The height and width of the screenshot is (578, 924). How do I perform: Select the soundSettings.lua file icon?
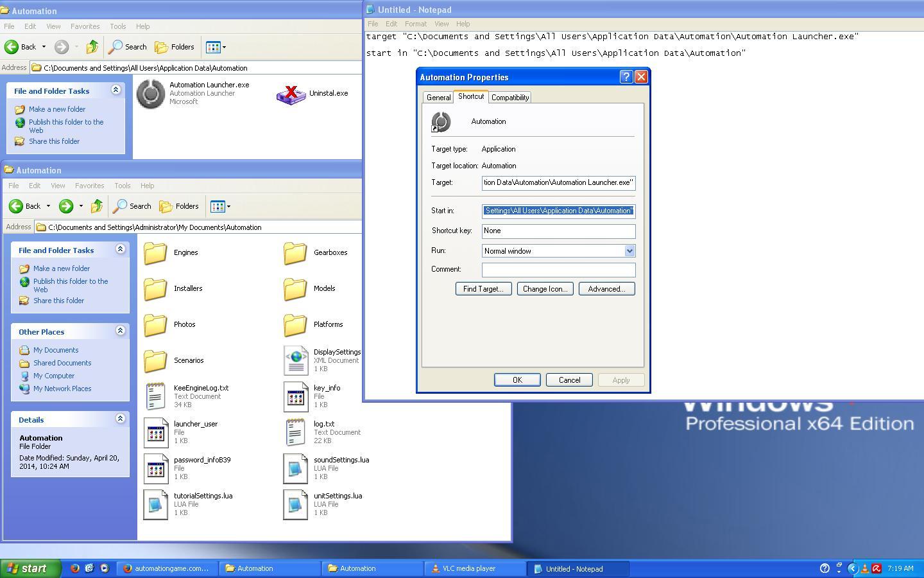pyautogui.click(x=295, y=468)
